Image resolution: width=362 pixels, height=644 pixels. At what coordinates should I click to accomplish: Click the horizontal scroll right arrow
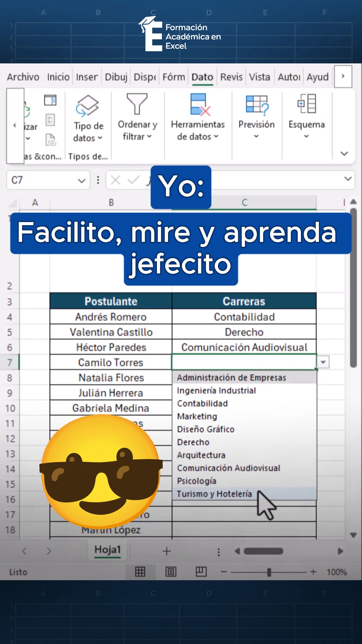click(340, 551)
